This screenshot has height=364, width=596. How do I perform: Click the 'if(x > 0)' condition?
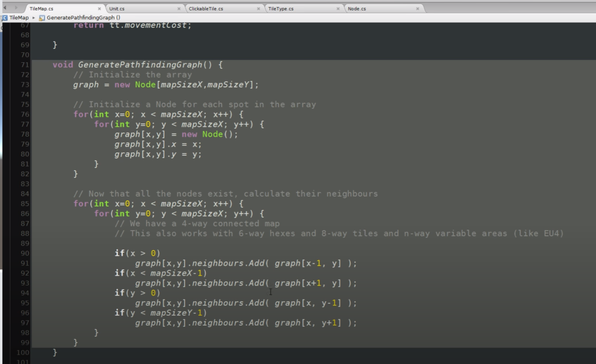pyautogui.click(x=137, y=253)
